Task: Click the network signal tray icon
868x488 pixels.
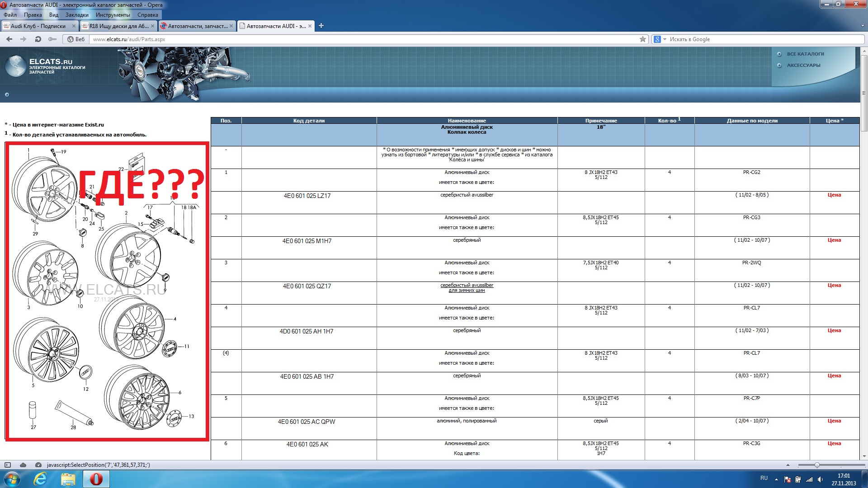Action: click(809, 479)
